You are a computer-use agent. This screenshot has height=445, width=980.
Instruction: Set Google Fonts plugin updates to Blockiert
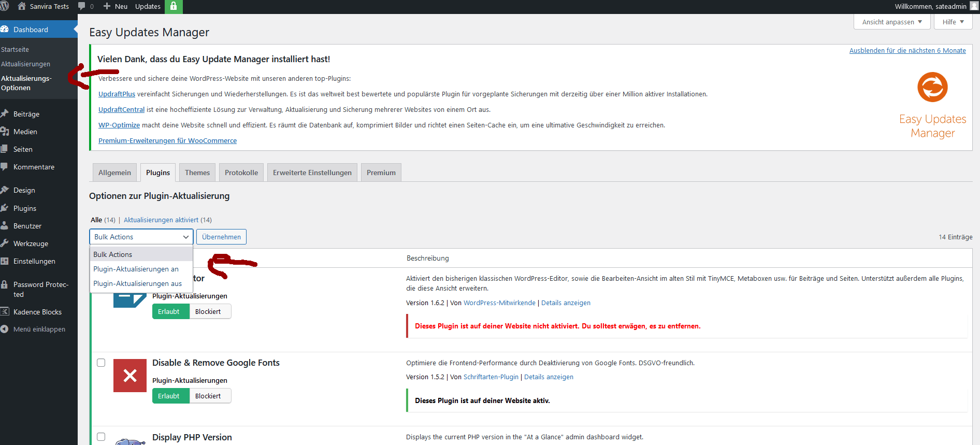pyautogui.click(x=210, y=396)
